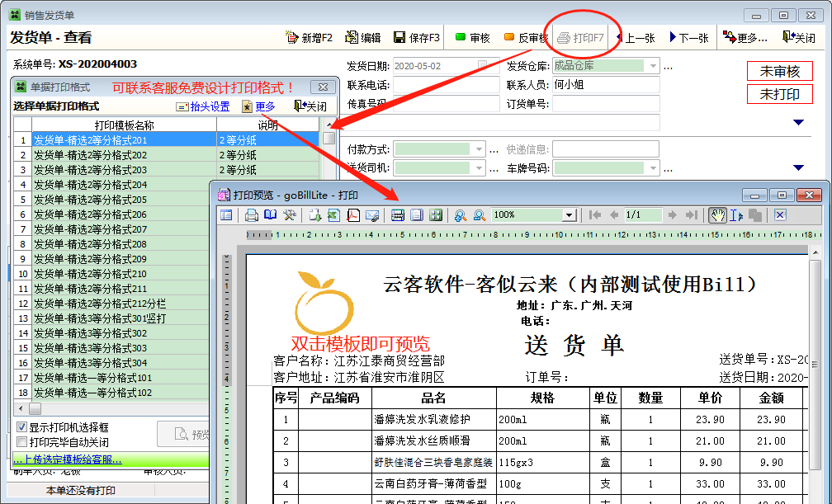
Task: Go to 上一张 previous document
Action: click(x=636, y=38)
